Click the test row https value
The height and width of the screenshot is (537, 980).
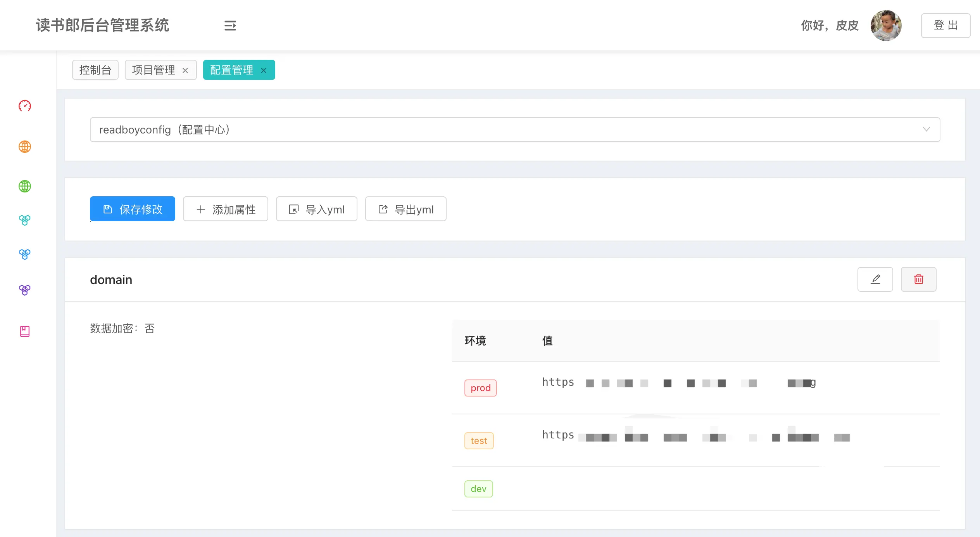pos(696,435)
